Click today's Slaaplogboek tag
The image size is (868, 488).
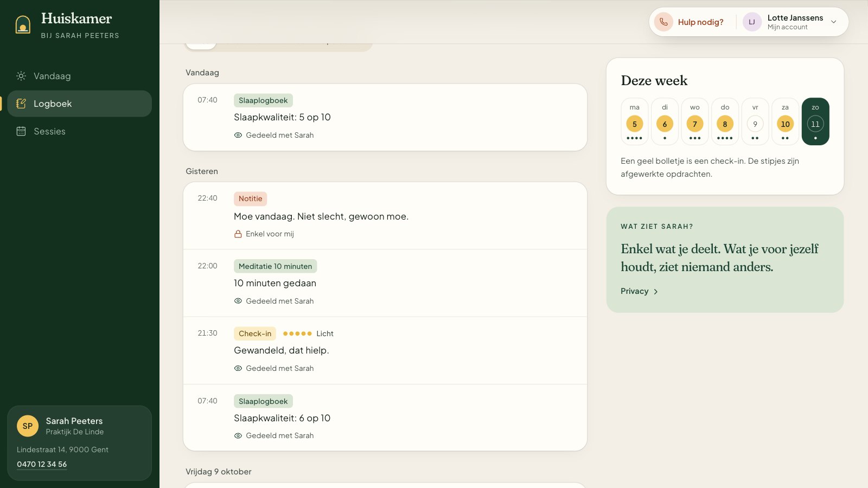click(263, 100)
